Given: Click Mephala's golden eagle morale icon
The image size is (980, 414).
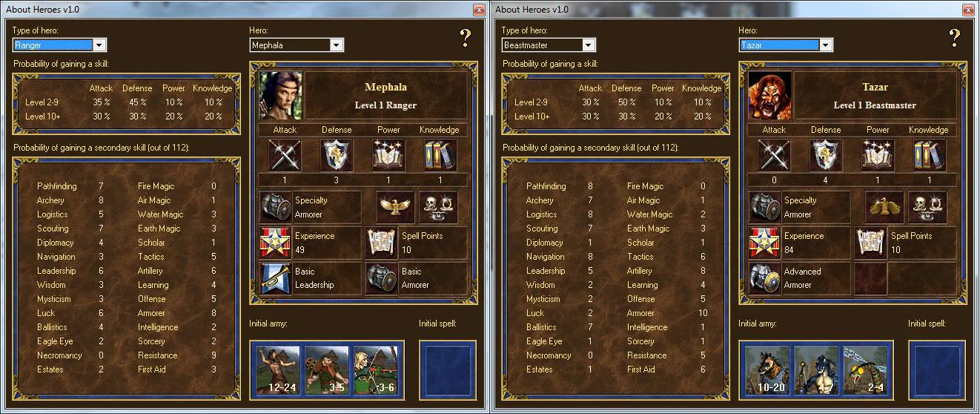Looking at the screenshot, I should pos(395,207).
